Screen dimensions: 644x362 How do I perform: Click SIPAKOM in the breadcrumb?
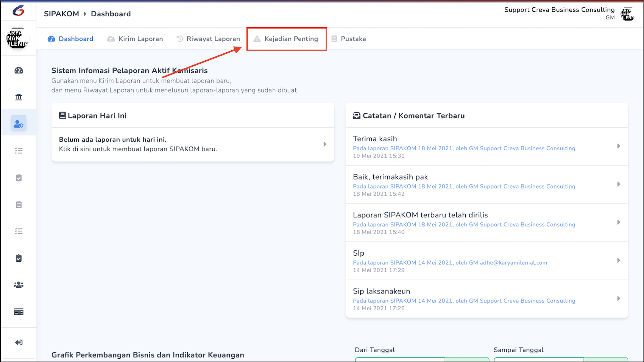[62, 14]
